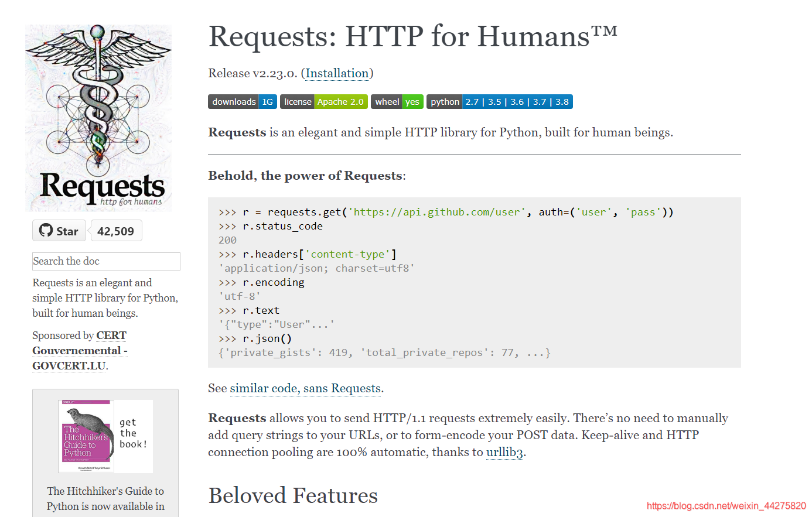The width and height of the screenshot is (812, 517).
Task: Click the get the book! caption
Action: (x=133, y=433)
